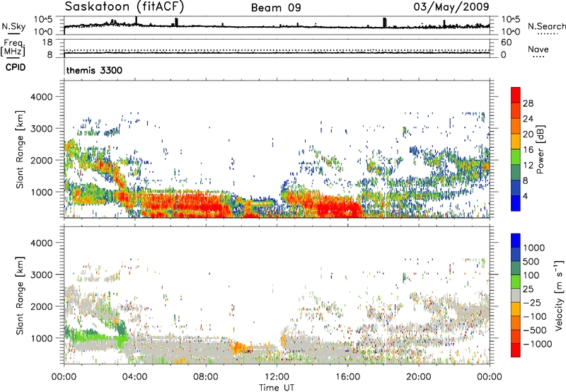
Task: Click the 1000 km tick of velocity panel
Action: [42, 338]
